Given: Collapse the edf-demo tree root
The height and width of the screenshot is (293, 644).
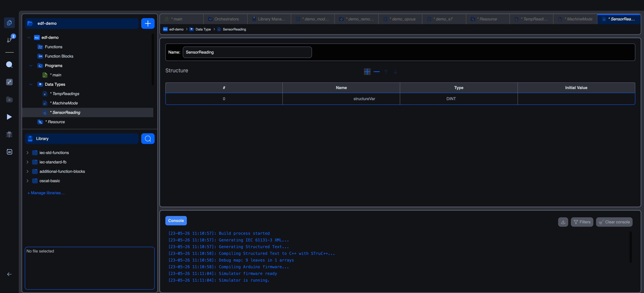Looking at the screenshot, I should 29,38.
